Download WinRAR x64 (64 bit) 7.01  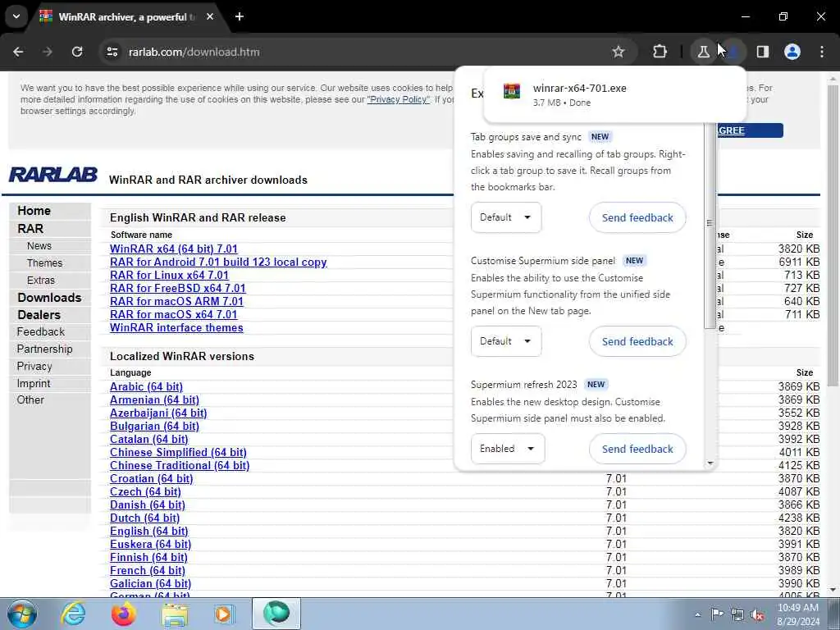coord(174,249)
